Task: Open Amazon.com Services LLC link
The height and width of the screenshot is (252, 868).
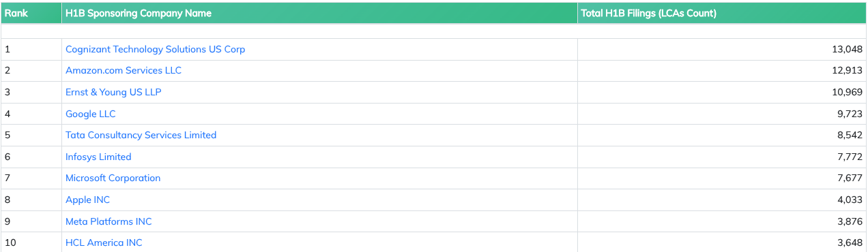Action: point(124,70)
